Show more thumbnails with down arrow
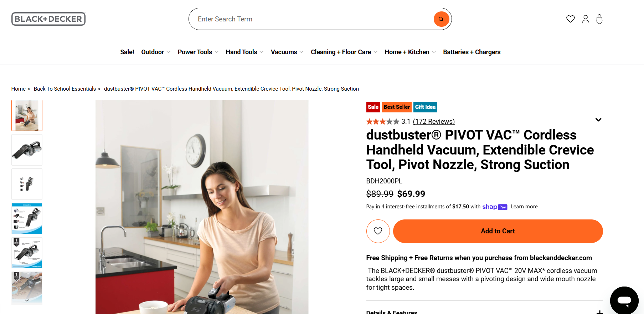 coord(27,300)
